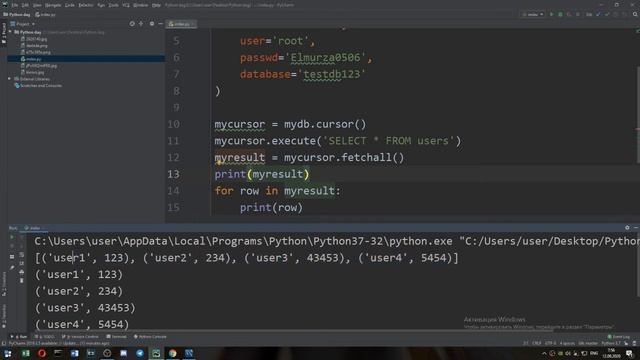Open the PyCharm icon in taskbar
640x360 pixels.
pyautogui.click(x=156, y=353)
